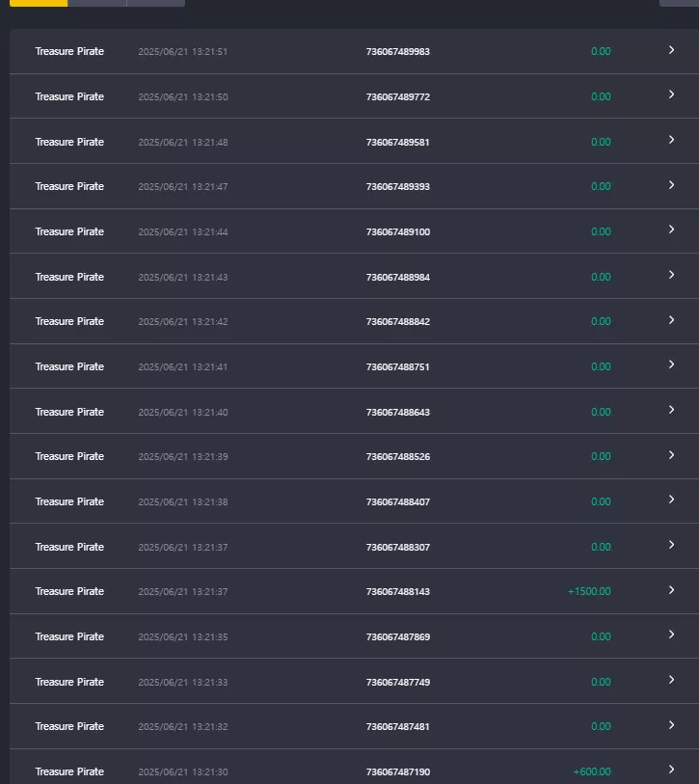Click the +600.00 win amount
The width and height of the screenshot is (699, 784).
592,771
